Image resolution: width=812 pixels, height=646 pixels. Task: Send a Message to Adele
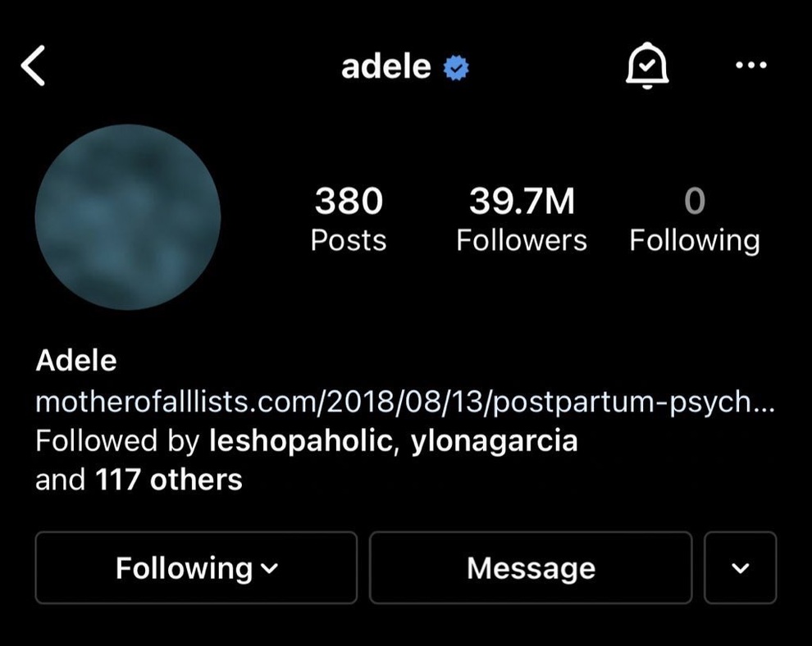(x=531, y=568)
